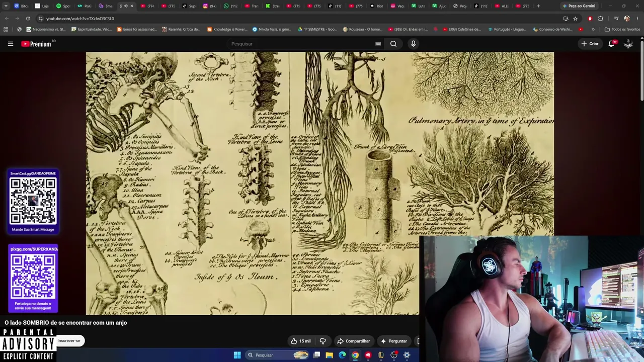Open Todos os favoritos folder
The height and width of the screenshot is (362, 644).
(x=622, y=29)
